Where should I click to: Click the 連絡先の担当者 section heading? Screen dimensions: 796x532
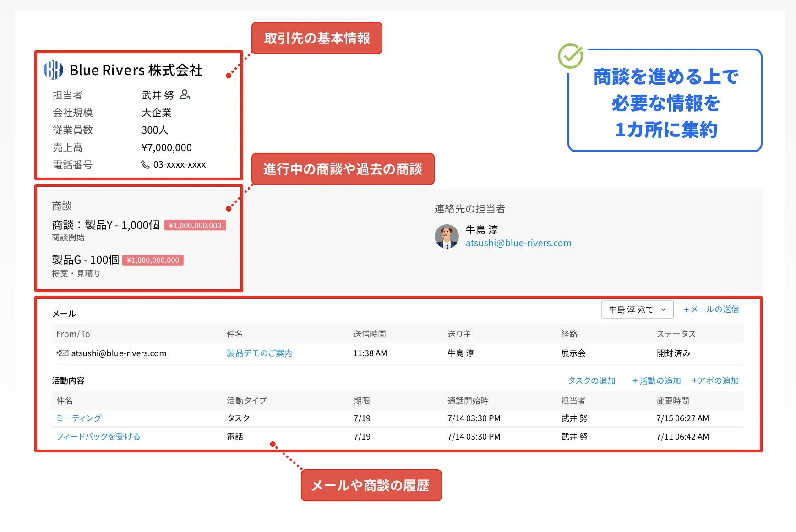click(470, 209)
